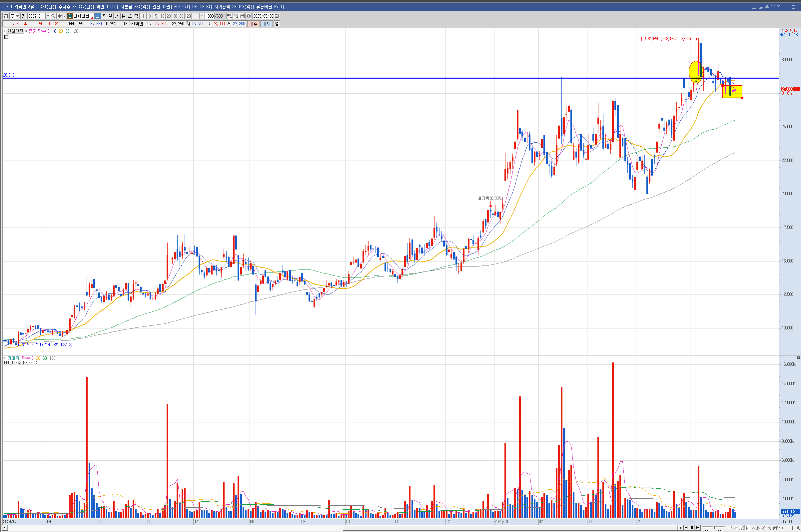Click the save chart floppy icon
801x532 pixels.
tap(242, 16)
